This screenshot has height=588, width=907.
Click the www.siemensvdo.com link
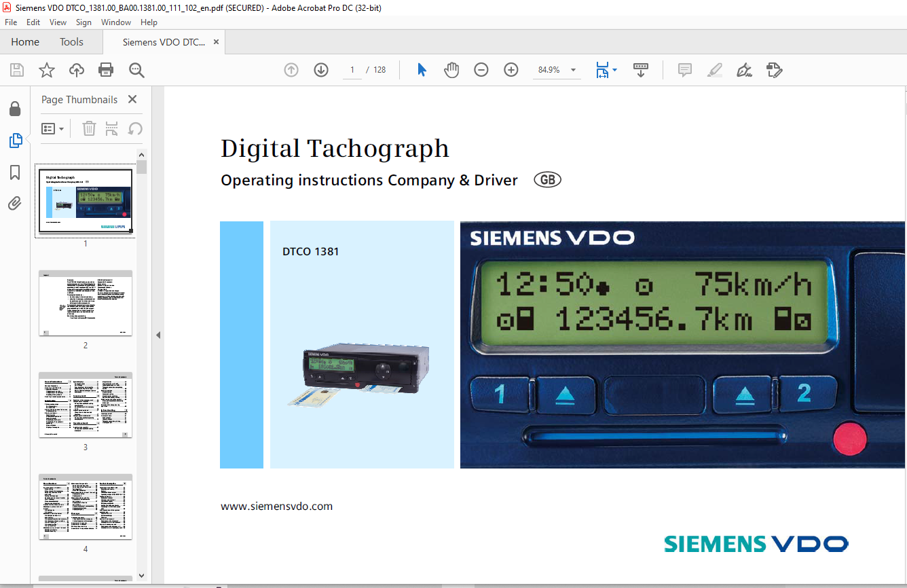(277, 507)
